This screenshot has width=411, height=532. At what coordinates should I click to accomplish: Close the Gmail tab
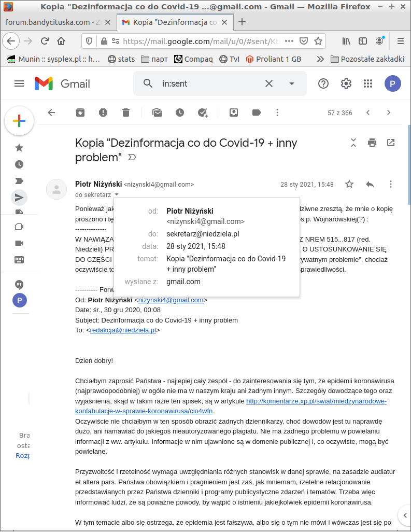224,22
